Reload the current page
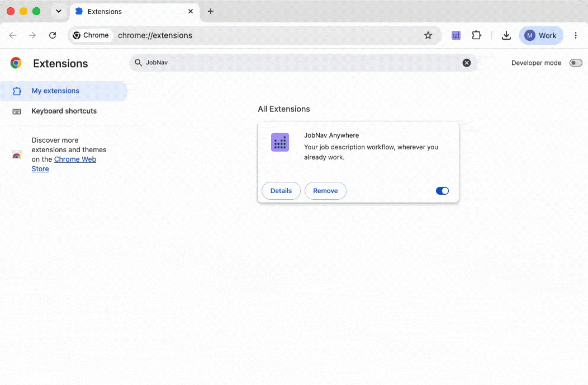 pos(53,35)
